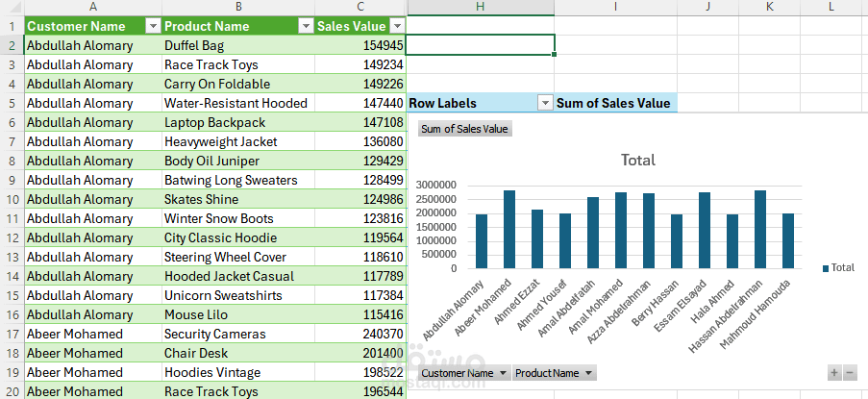Select the cell with value 240370

(x=360, y=334)
